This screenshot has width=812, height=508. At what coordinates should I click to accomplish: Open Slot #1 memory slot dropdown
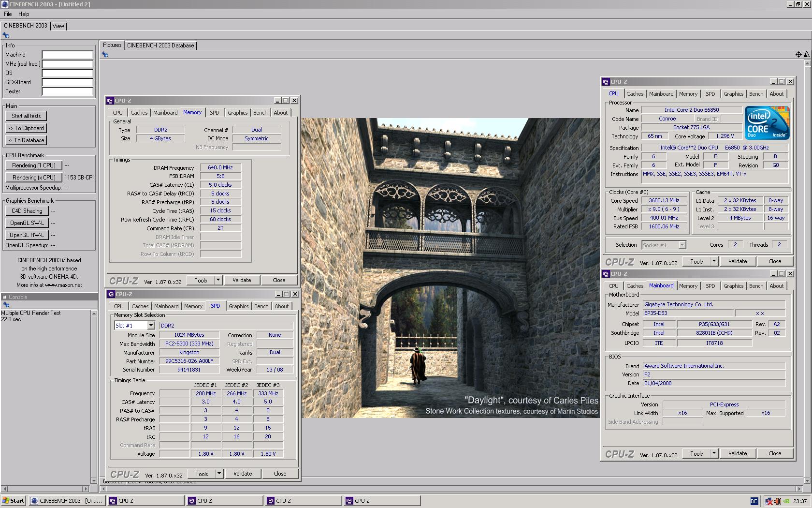[151, 326]
